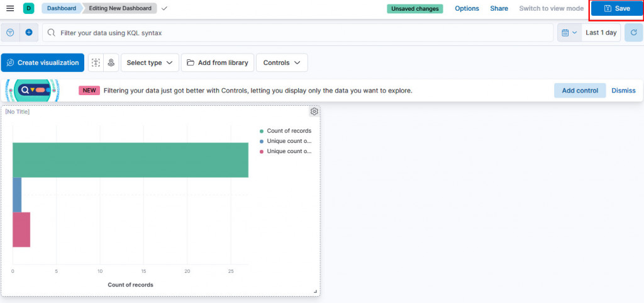Add a Maps panel to dashboard
The width and height of the screenshot is (644, 303).
[x=111, y=62]
